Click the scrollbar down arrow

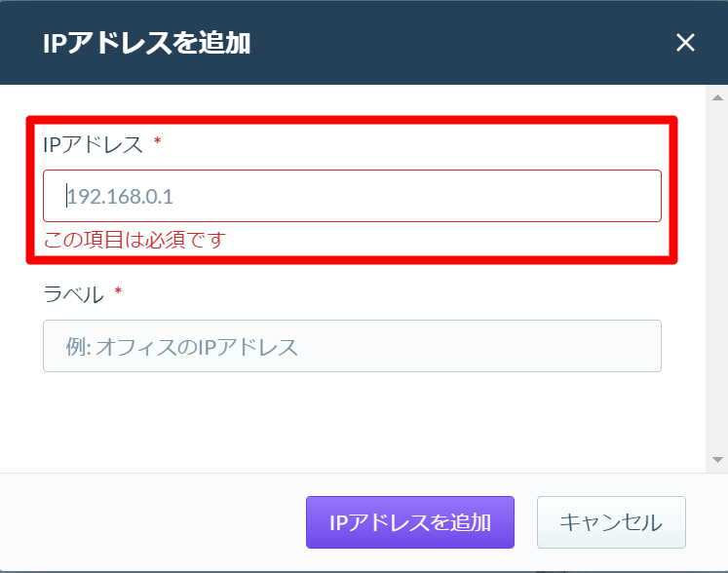pos(717,460)
